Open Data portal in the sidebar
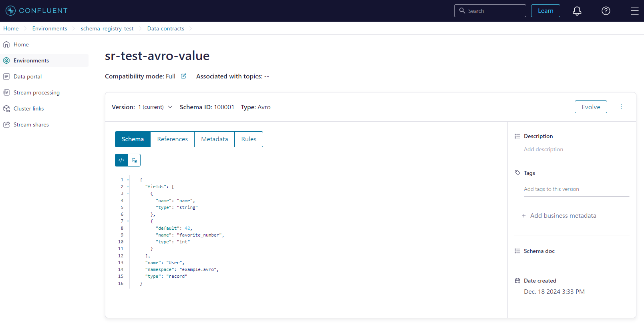The height and width of the screenshot is (325, 644). point(44,76)
